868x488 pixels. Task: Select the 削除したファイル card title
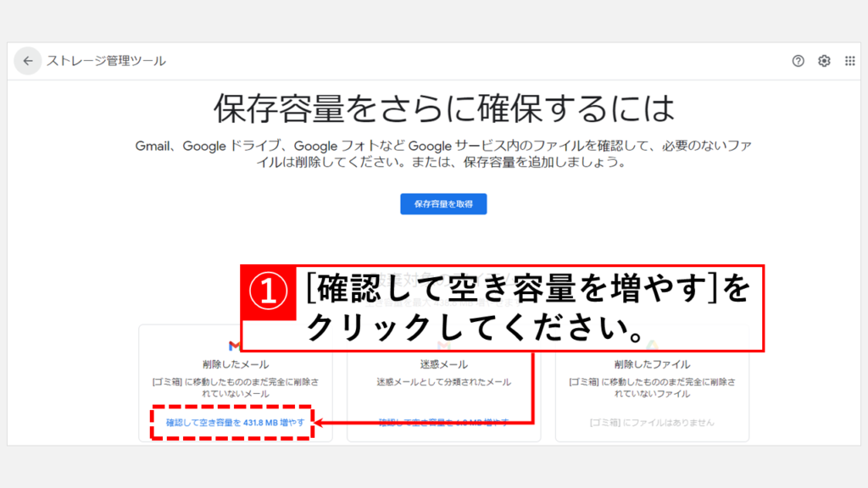tap(652, 364)
